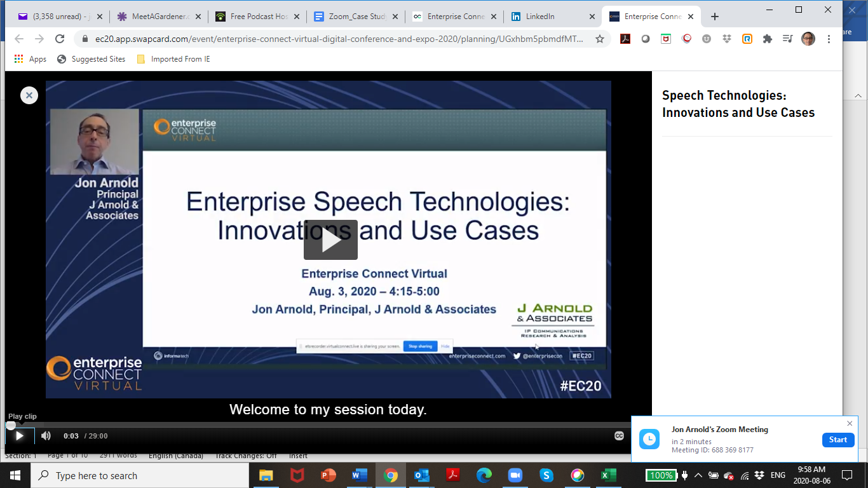Open the Apps bookmark shortcut
The width and height of the screenshot is (868, 488).
(x=31, y=59)
